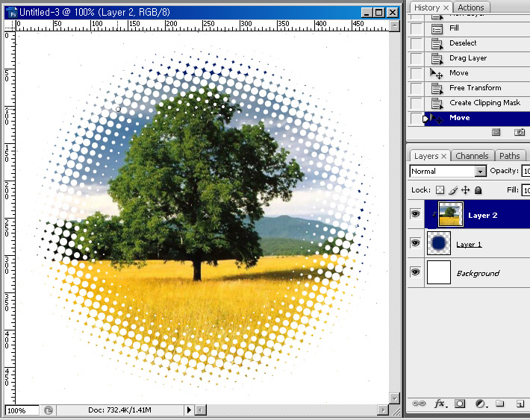The image size is (530, 420).
Task: Click the horizontal scrollbar right arrow
Action: click(x=383, y=410)
